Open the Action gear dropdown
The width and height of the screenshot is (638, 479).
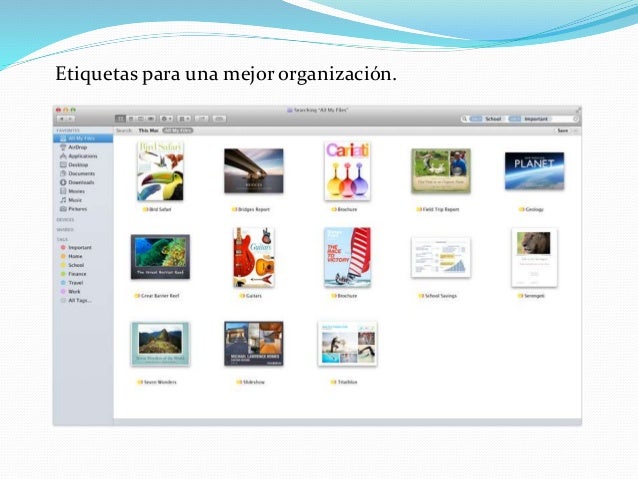(167, 119)
